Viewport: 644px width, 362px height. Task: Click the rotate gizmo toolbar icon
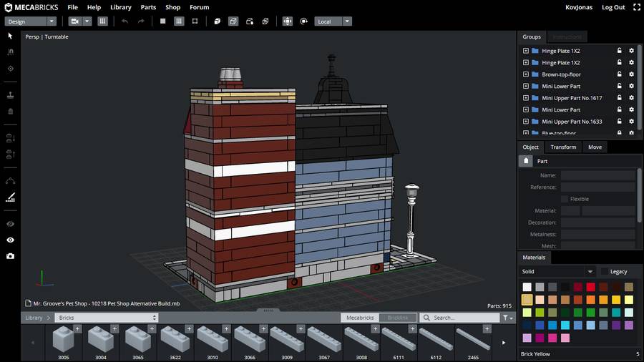303,21
